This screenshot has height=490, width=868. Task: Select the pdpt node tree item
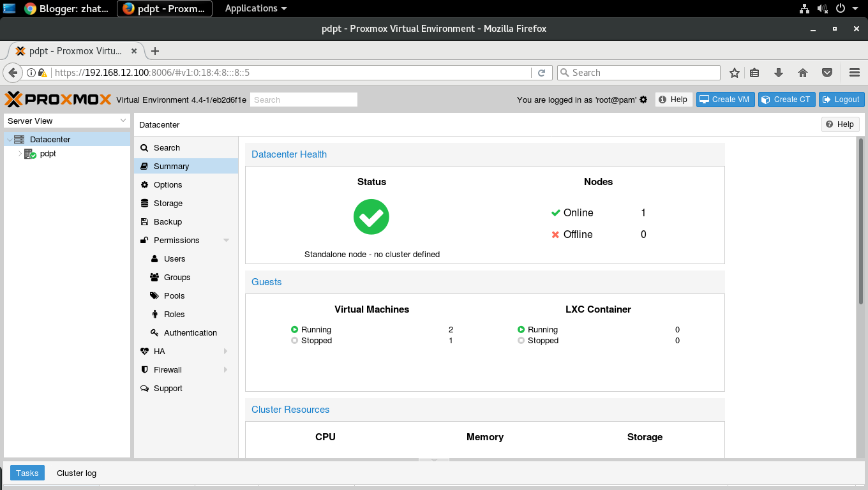67,154
